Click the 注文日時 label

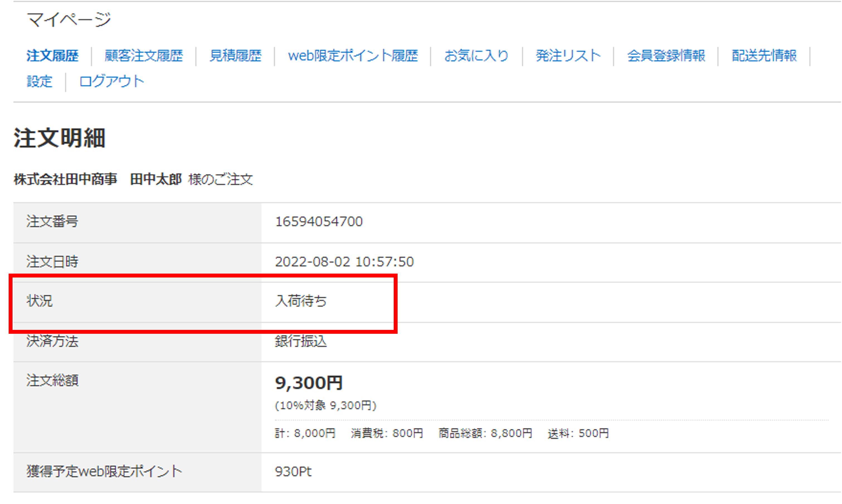53,262
